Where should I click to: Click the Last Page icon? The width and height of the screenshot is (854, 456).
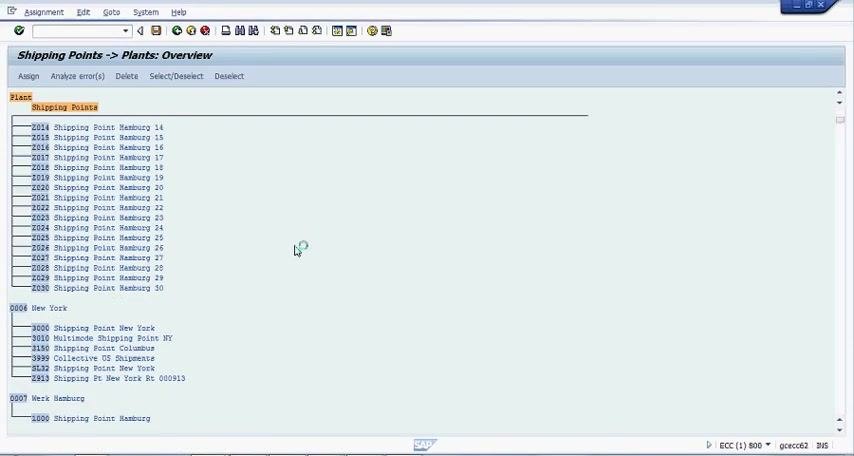[x=317, y=31]
